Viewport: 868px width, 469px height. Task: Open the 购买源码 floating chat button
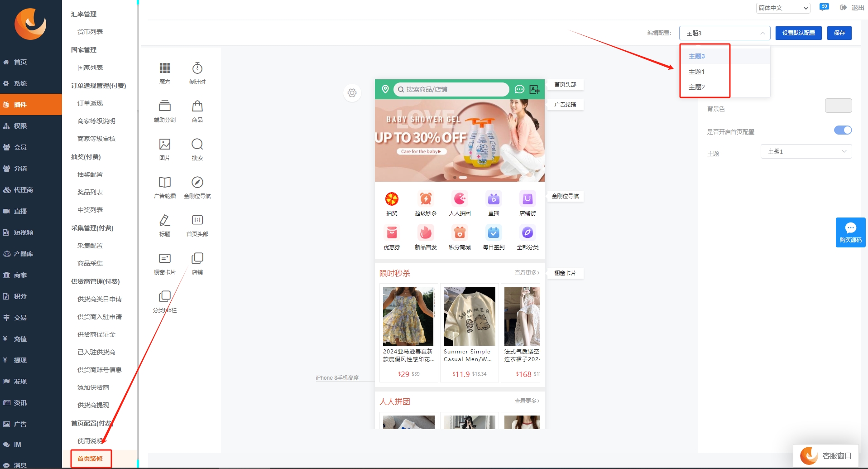850,232
